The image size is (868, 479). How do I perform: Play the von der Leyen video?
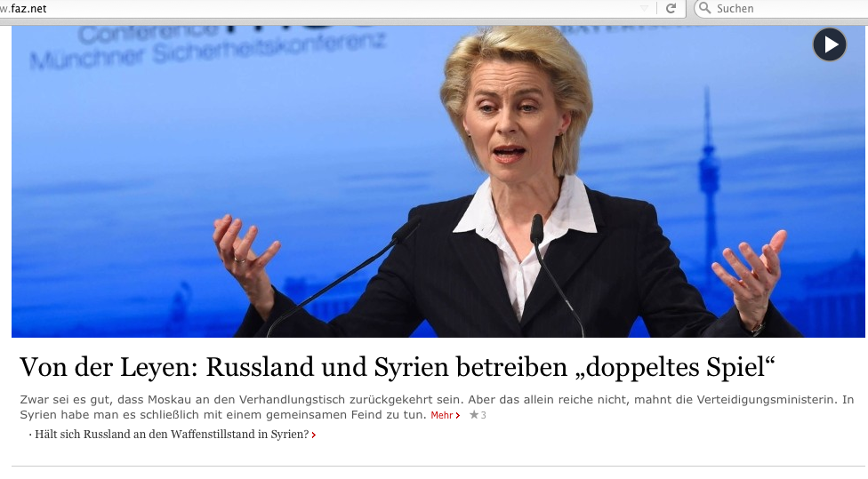pyautogui.click(x=829, y=44)
